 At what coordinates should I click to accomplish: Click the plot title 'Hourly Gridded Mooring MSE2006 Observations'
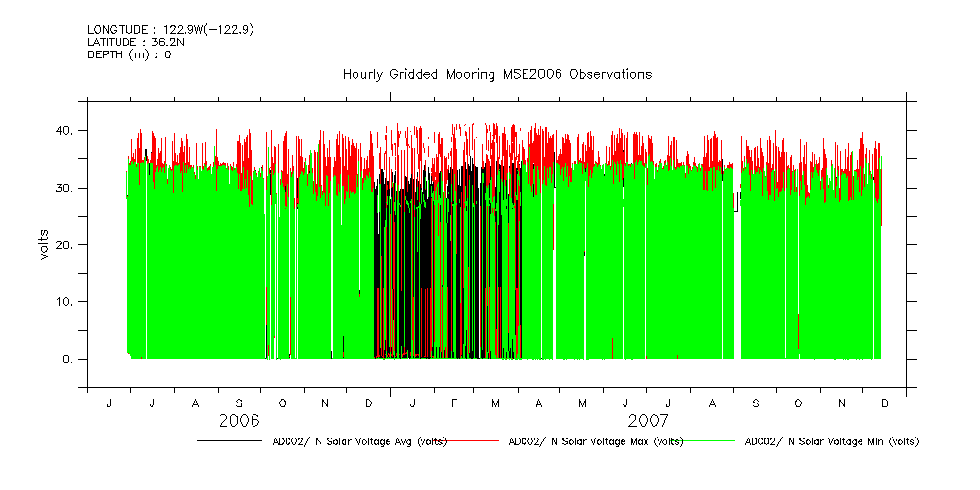(496, 74)
